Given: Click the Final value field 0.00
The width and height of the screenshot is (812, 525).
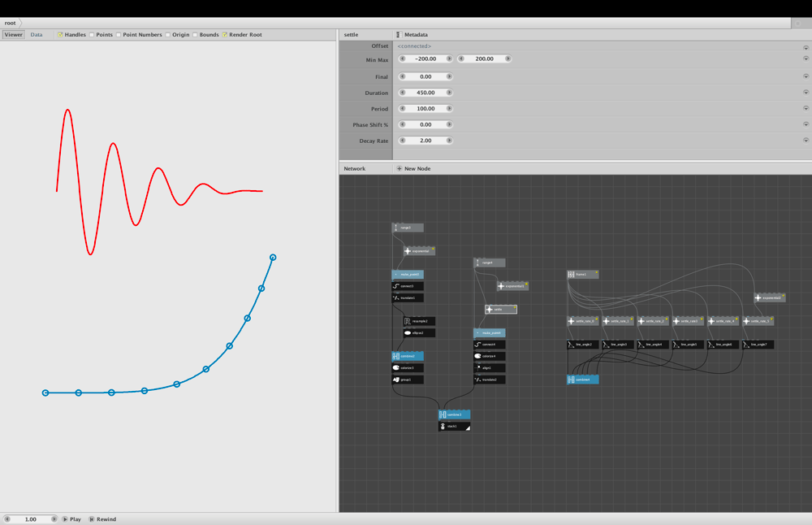Looking at the screenshot, I should coord(425,76).
